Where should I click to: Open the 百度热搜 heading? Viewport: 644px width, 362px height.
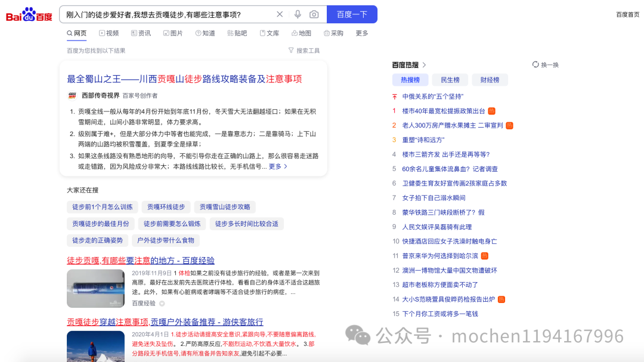point(405,65)
